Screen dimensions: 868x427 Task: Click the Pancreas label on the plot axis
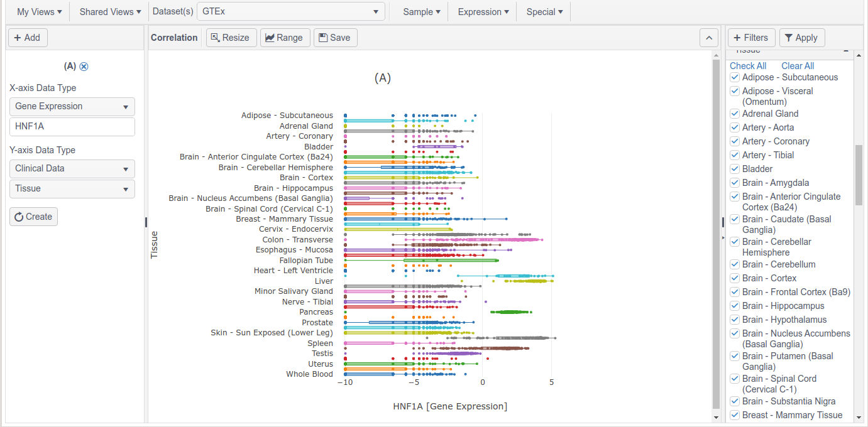click(x=316, y=312)
